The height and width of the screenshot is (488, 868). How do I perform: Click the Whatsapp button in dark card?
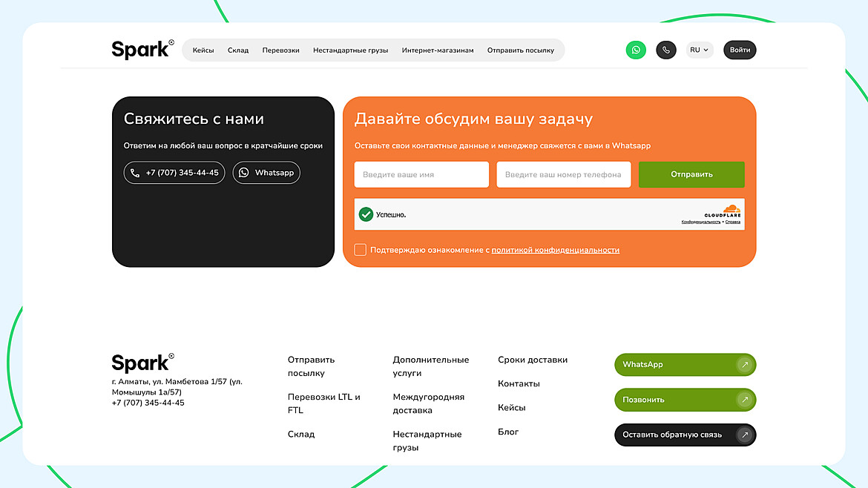[266, 173]
